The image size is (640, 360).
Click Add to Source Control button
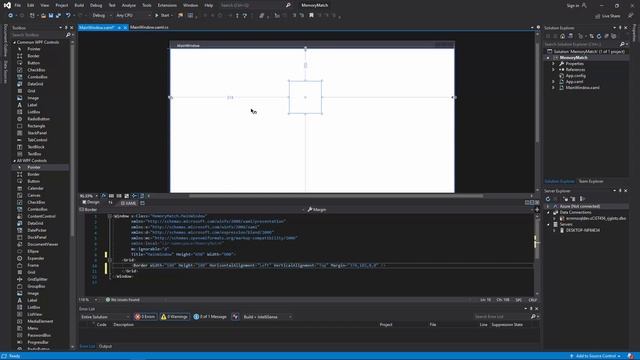[x=596, y=356]
